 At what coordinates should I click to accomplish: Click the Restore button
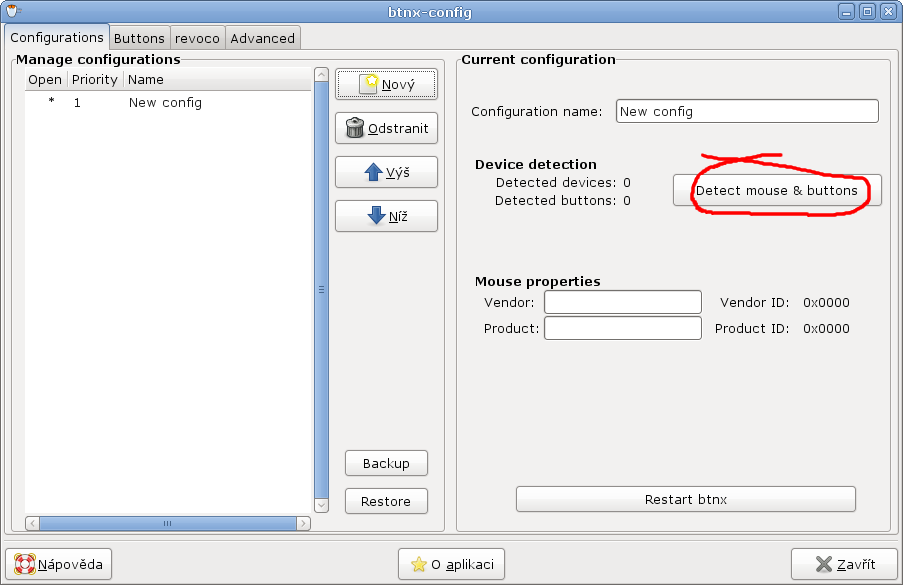[x=386, y=501]
